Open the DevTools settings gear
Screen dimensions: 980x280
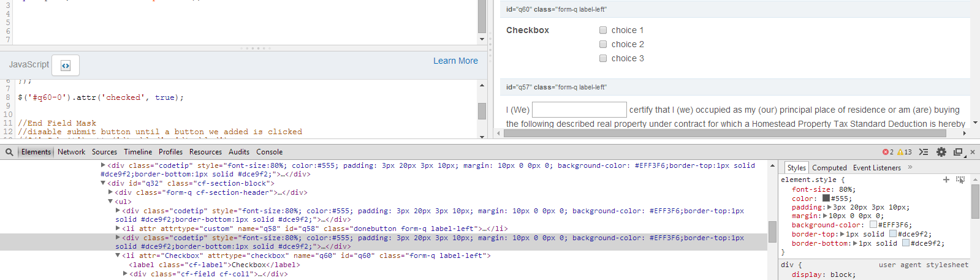pyautogui.click(x=941, y=152)
